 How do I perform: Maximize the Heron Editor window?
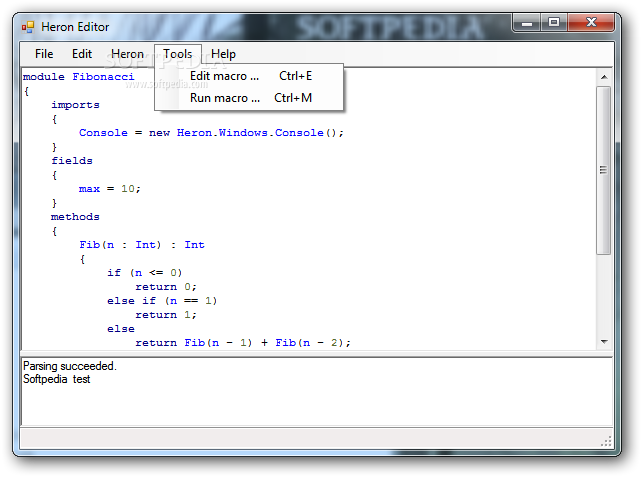click(x=554, y=23)
